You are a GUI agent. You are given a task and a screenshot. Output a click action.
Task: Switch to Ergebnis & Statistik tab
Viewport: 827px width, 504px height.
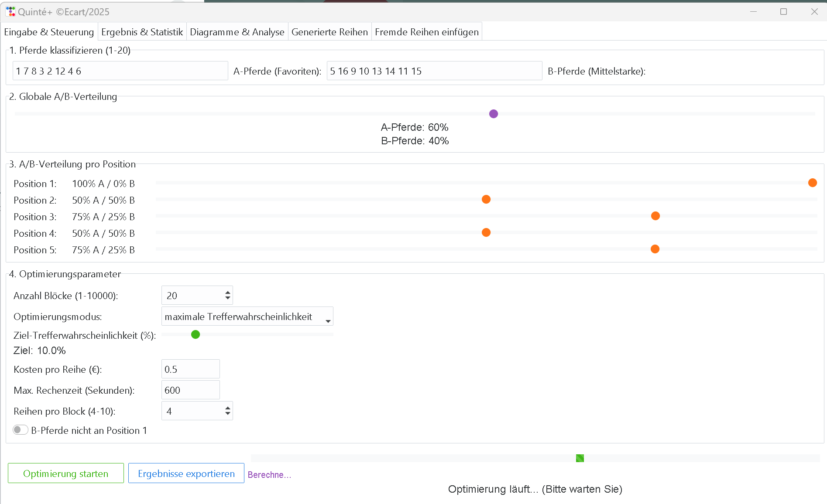click(142, 32)
